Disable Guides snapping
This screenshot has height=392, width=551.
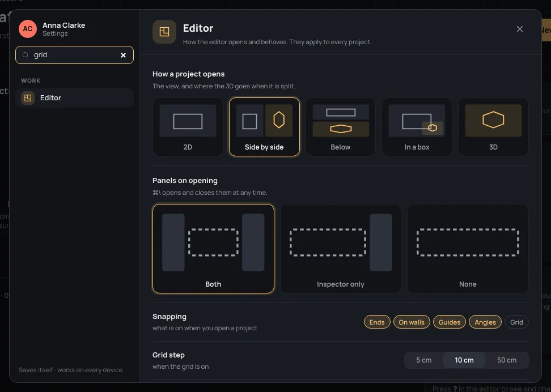coord(450,322)
